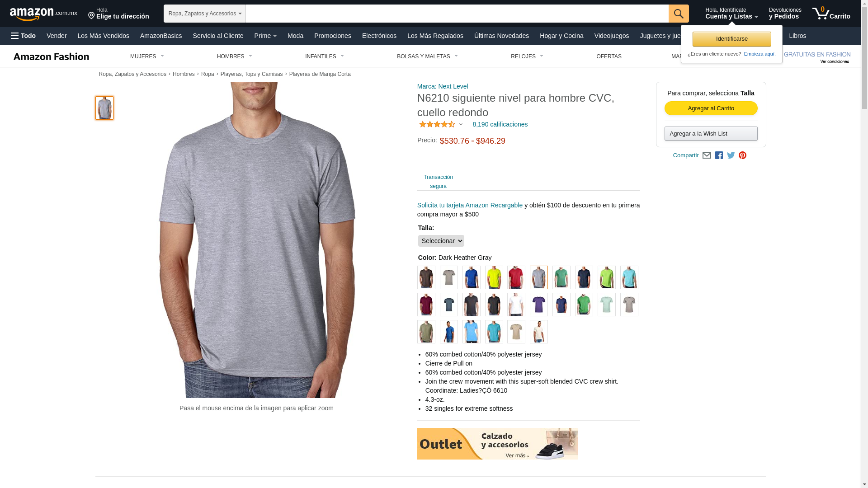This screenshot has width=868, height=488.
Task: Click the Agregar al Carrito button
Action: tap(711, 108)
